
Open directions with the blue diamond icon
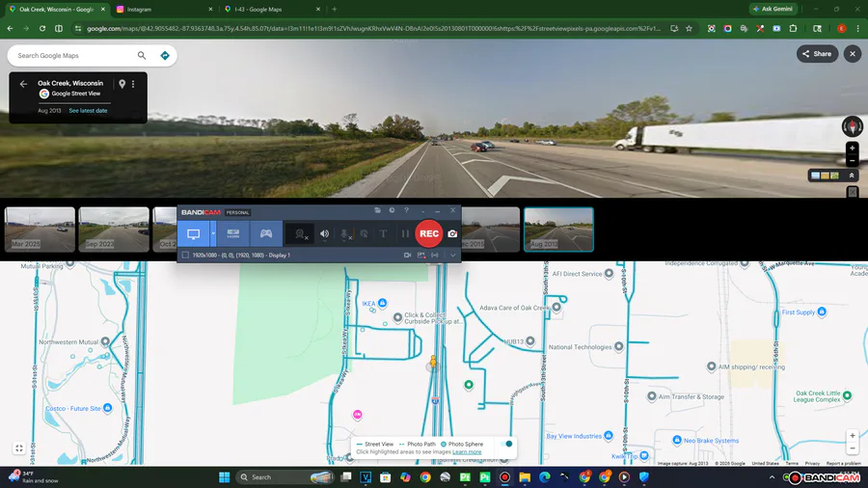[165, 55]
